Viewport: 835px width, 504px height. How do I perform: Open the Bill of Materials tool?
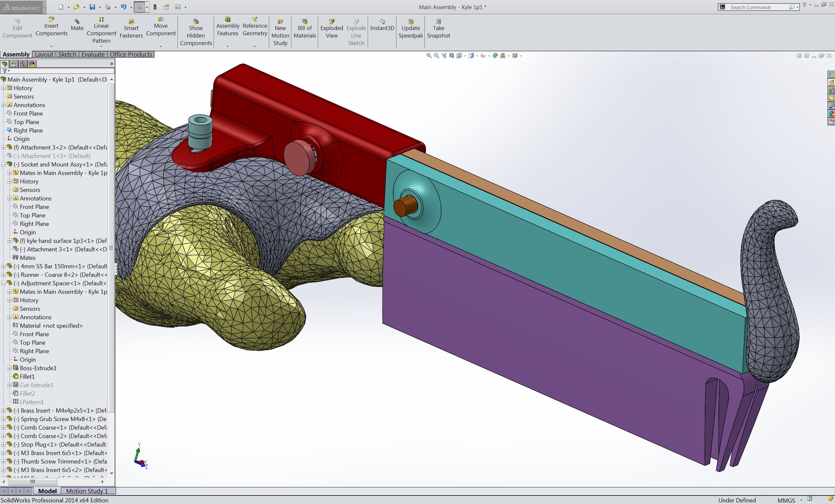pyautogui.click(x=305, y=28)
